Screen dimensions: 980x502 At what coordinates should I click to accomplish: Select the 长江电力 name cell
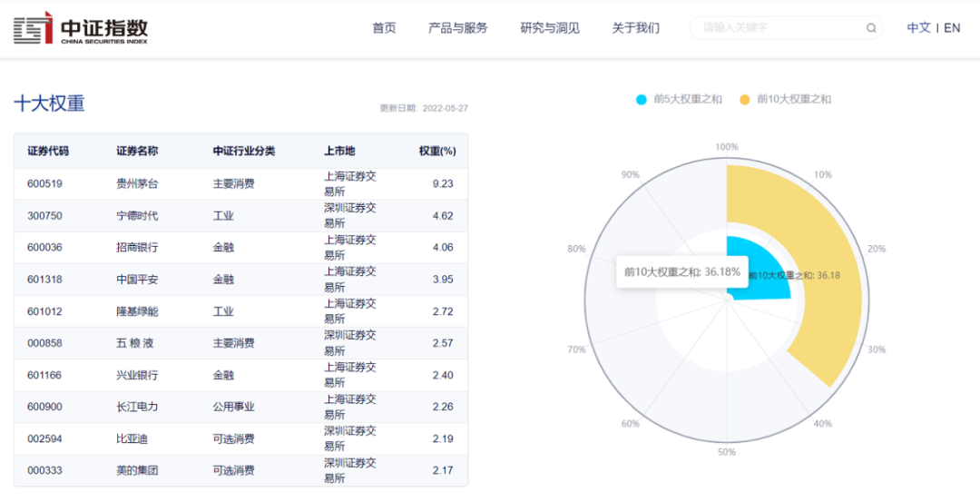[x=137, y=407]
